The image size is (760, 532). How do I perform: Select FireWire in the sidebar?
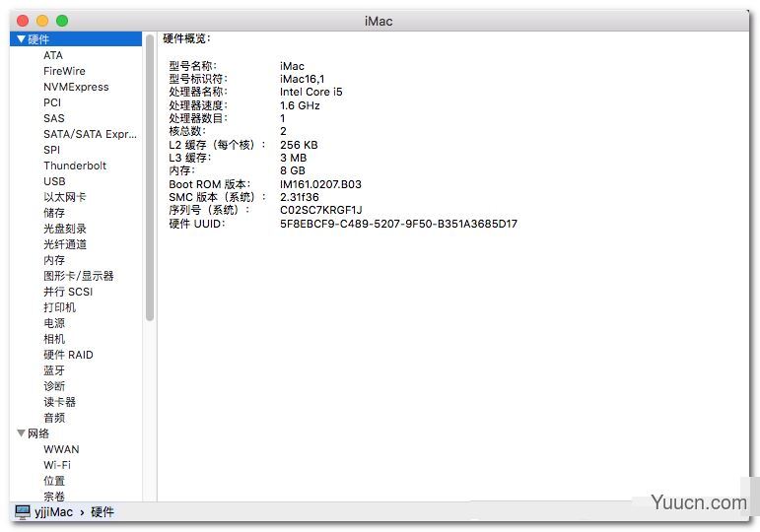point(64,71)
